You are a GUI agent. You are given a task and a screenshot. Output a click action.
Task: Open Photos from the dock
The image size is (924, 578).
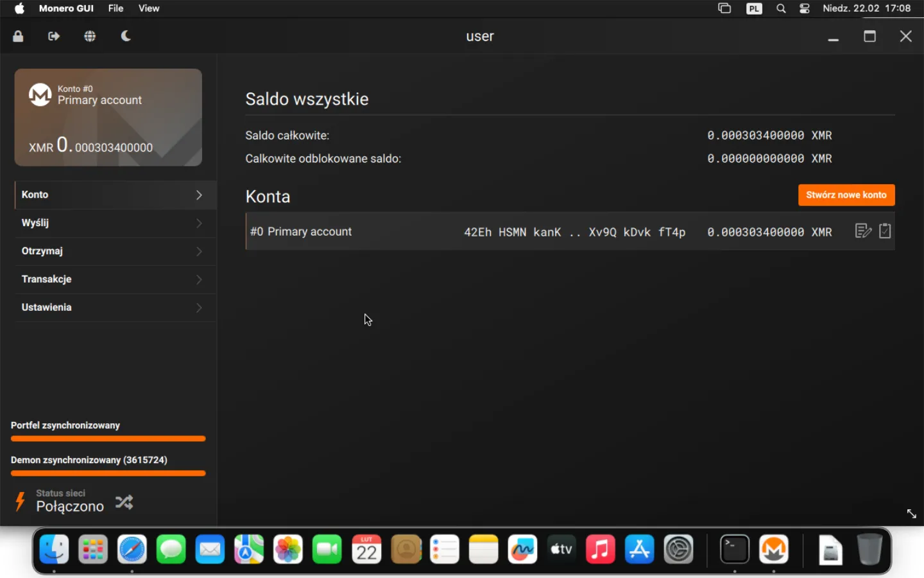[x=288, y=550]
